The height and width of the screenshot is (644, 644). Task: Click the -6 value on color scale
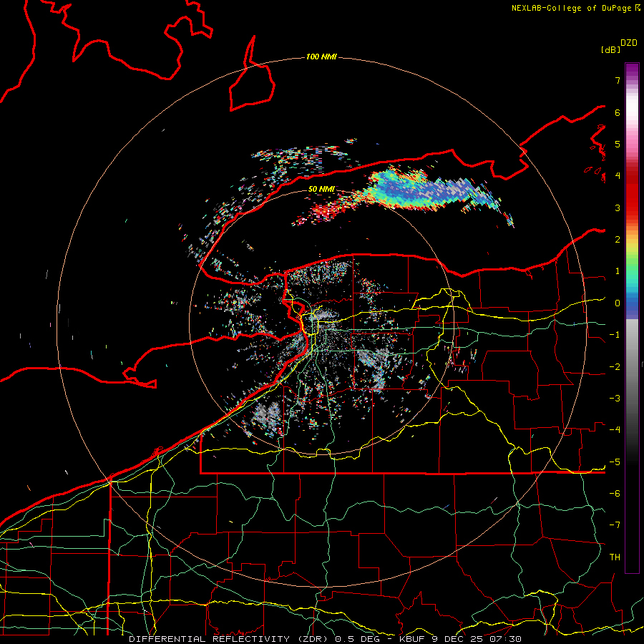click(615, 494)
